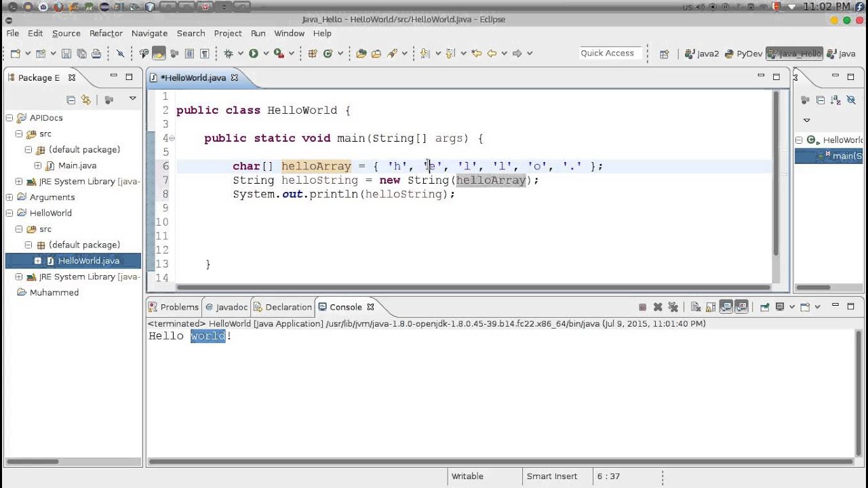The height and width of the screenshot is (488, 868).
Task: Open the Window menu
Action: click(x=289, y=33)
